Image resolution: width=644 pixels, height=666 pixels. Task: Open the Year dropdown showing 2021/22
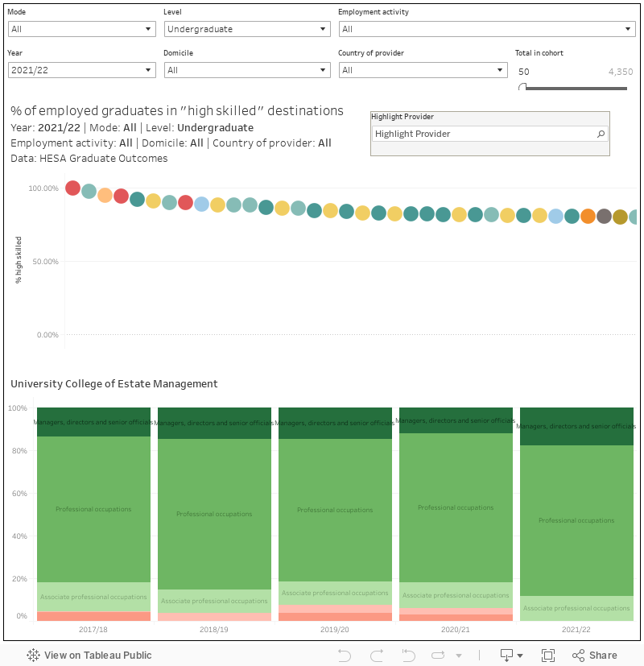tap(81, 70)
